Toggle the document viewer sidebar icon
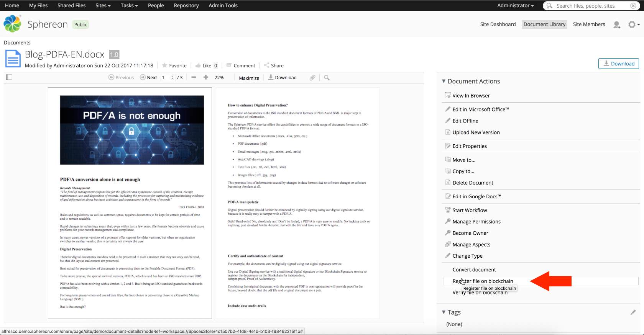This screenshot has width=644, height=335. click(x=9, y=77)
